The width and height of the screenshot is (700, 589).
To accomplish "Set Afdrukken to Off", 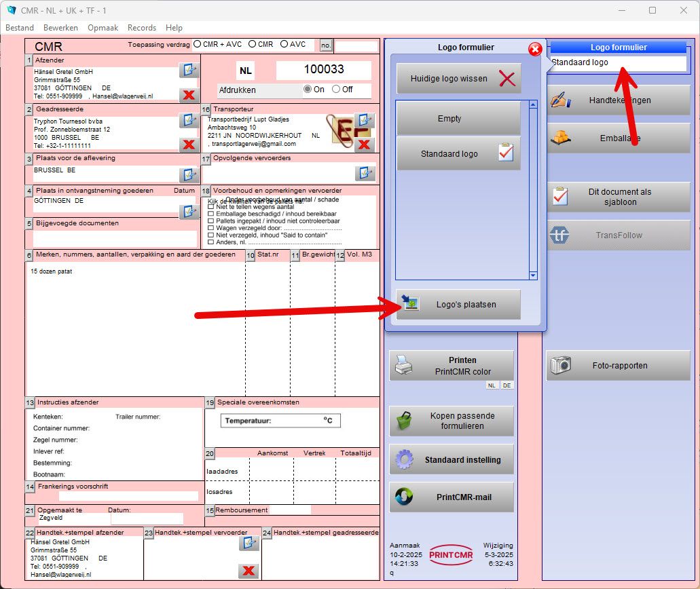I will 335,90.
